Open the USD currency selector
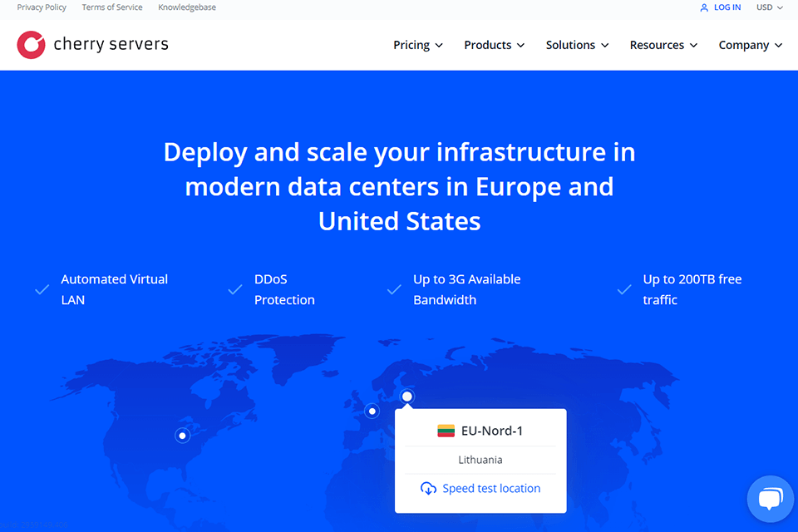 tap(770, 7)
